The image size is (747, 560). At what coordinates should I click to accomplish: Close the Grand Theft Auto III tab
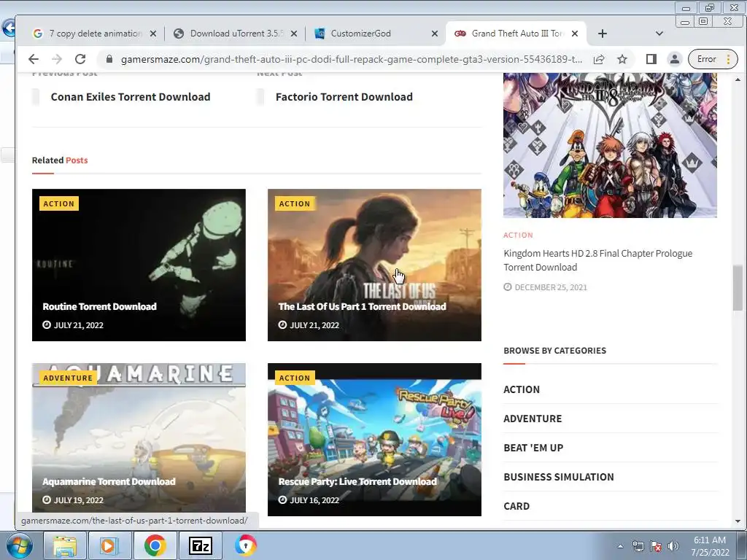(x=575, y=34)
